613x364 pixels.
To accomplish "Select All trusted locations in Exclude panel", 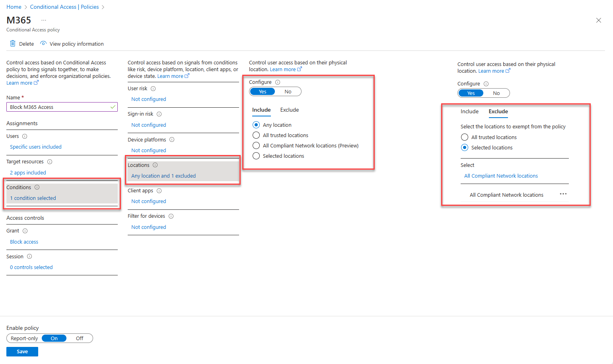I will coord(465,137).
